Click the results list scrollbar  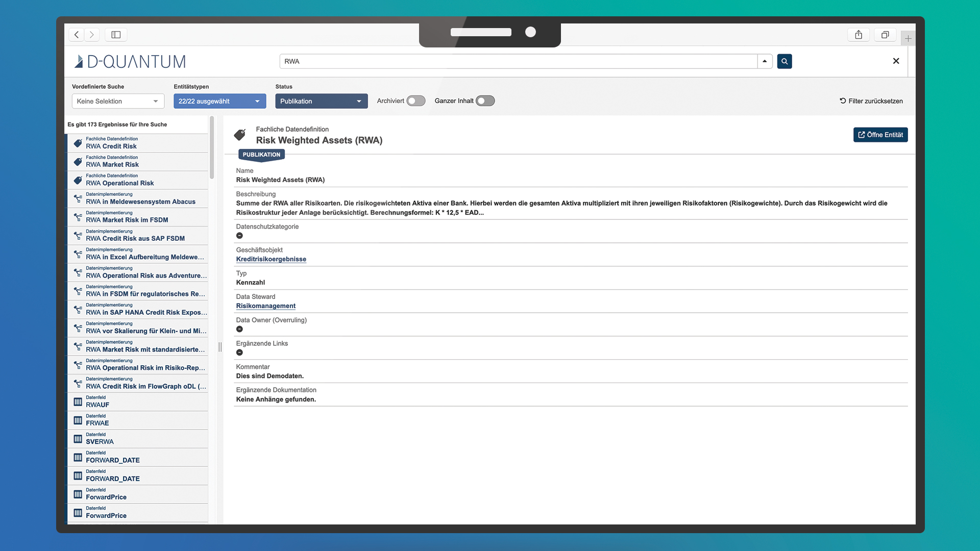coord(212,148)
